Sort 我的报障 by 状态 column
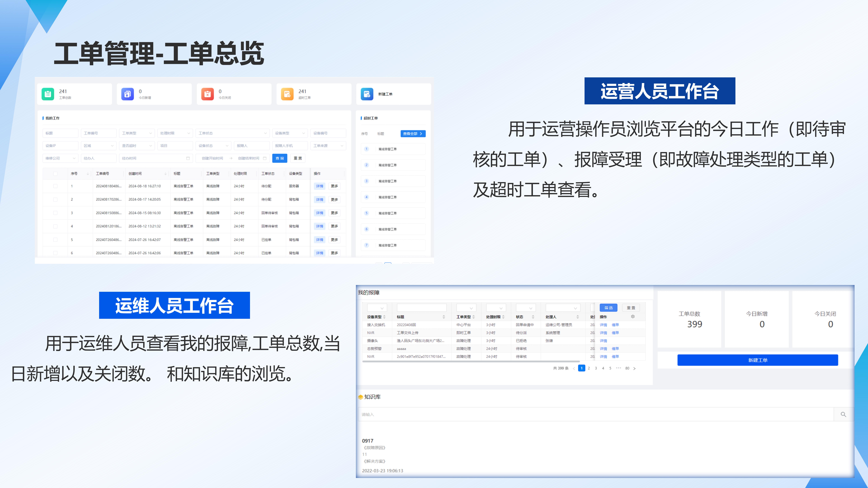Screen dimensions: 868x488 click(533, 317)
